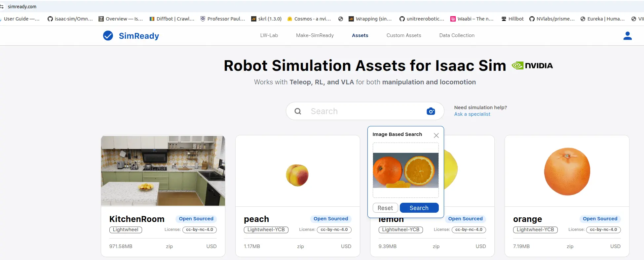
Task: Open the Hillbot bookmark
Action: [x=512, y=19]
